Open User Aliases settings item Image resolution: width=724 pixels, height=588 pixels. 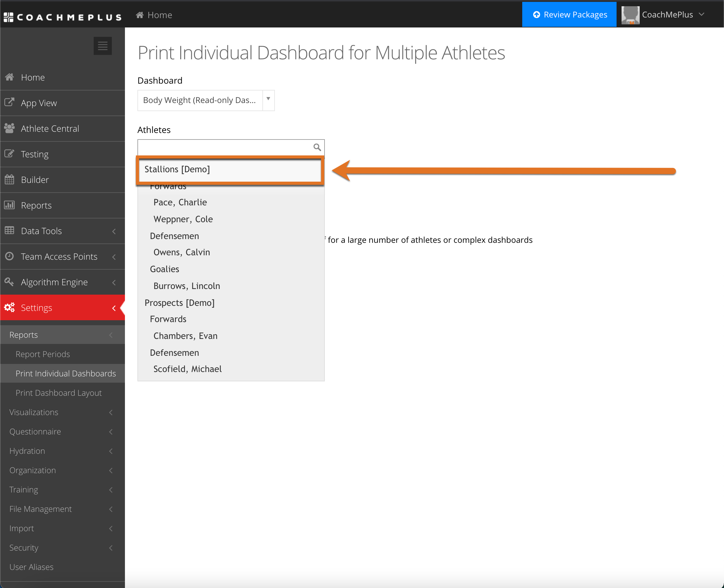(x=62, y=567)
